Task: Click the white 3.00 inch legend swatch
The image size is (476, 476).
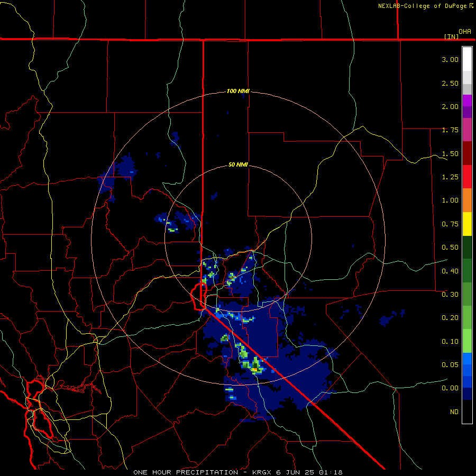Action: point(467,59)
